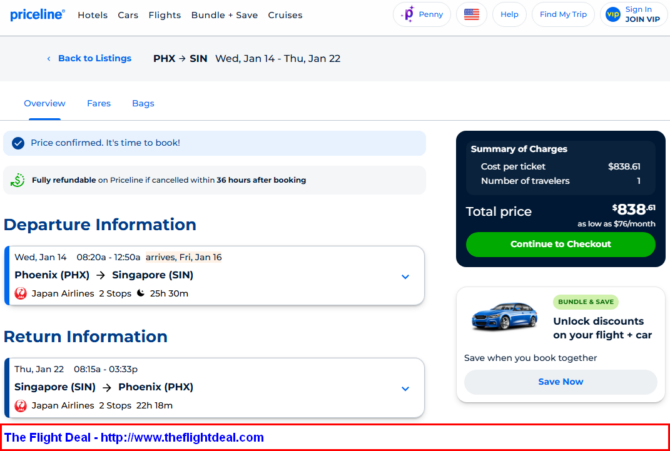Click the Priceline logo
Viewport: 670px width, 451px height.
(38, 15)
